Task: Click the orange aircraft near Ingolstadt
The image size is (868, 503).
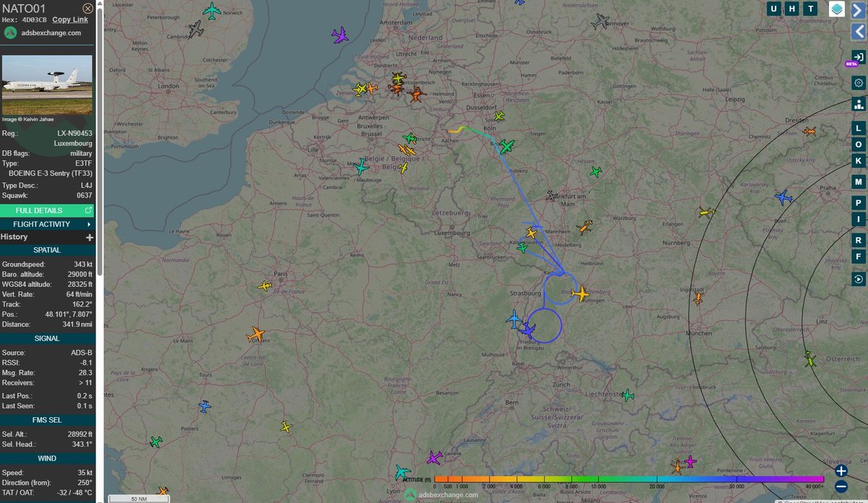Action: [698, 298]
